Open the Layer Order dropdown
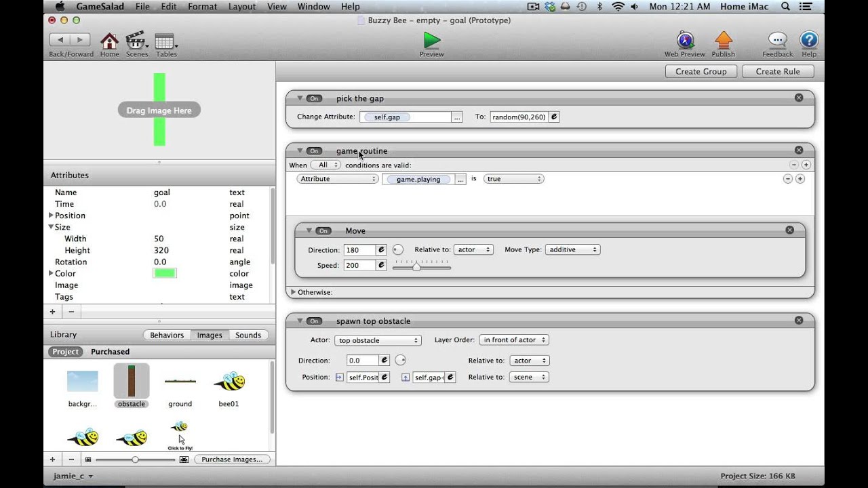The height and width of the screenshot is (488, 868). (514, 340)
